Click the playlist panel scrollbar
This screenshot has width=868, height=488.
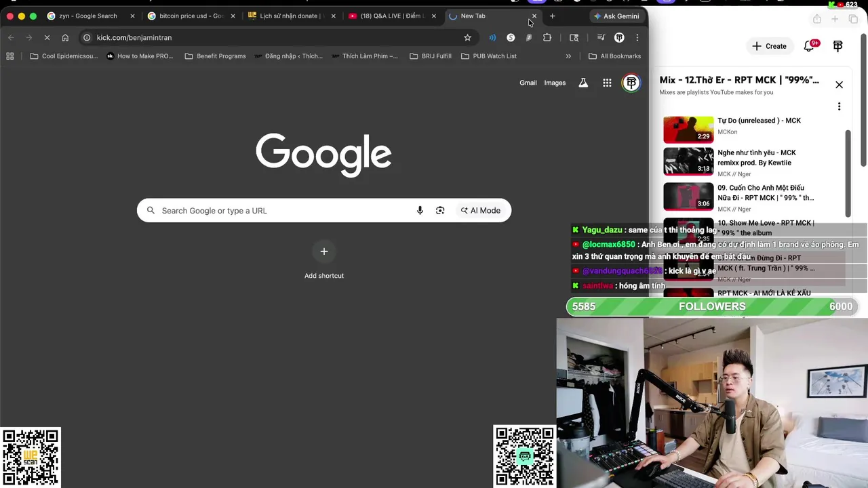[848, 173]
